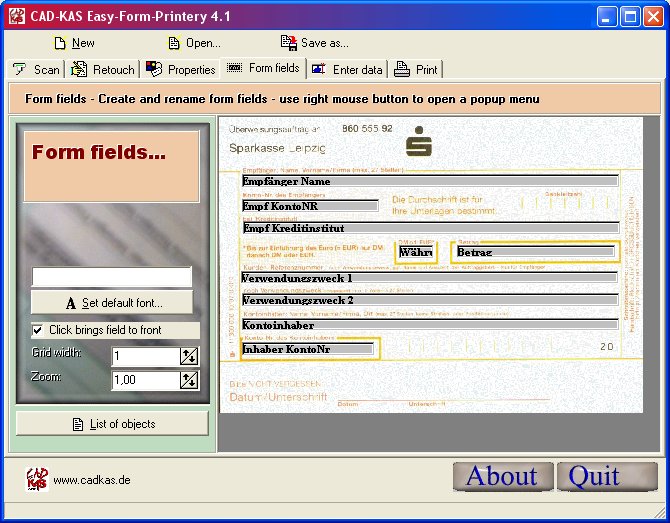The height and width of the screenshot is (523, 670).
Task: Click the Save as disk icon
Action: tap(289, 43)
